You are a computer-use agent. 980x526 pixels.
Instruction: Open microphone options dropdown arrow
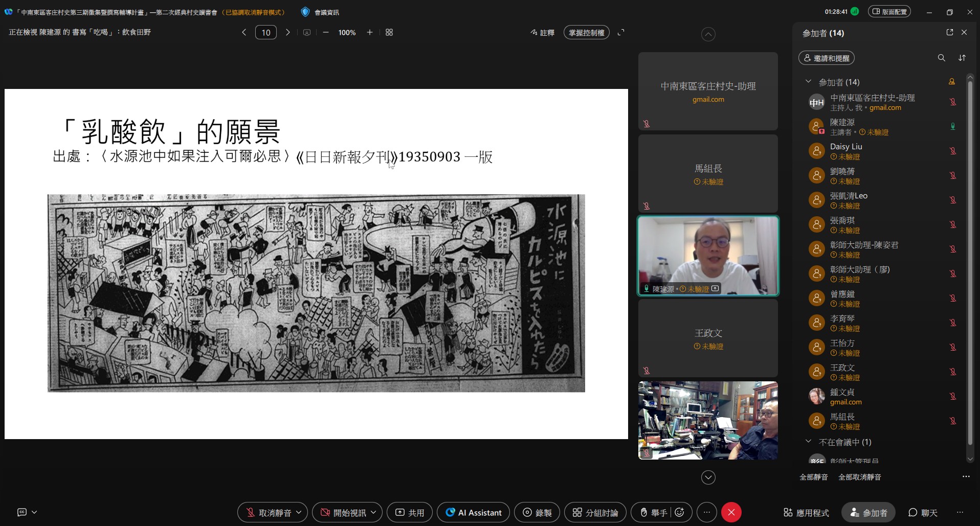[x=299, y=512]
